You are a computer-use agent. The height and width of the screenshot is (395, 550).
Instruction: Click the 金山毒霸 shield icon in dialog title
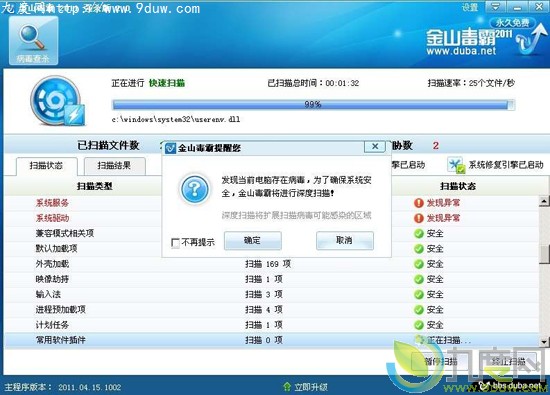click(170, 148)
